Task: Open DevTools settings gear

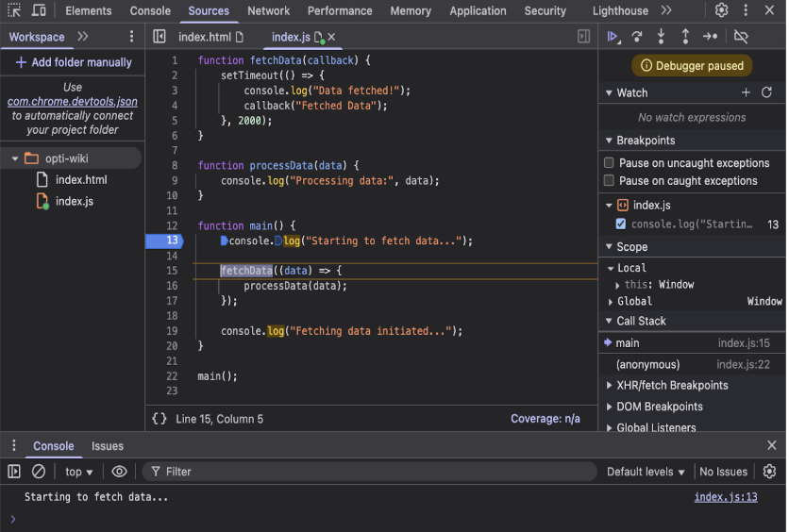Action: click(724, 10)
